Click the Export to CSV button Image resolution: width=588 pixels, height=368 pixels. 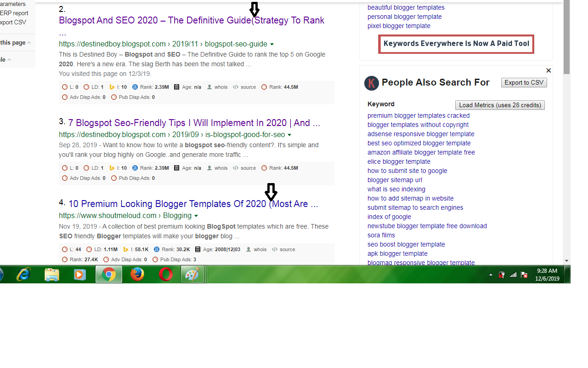524,83
